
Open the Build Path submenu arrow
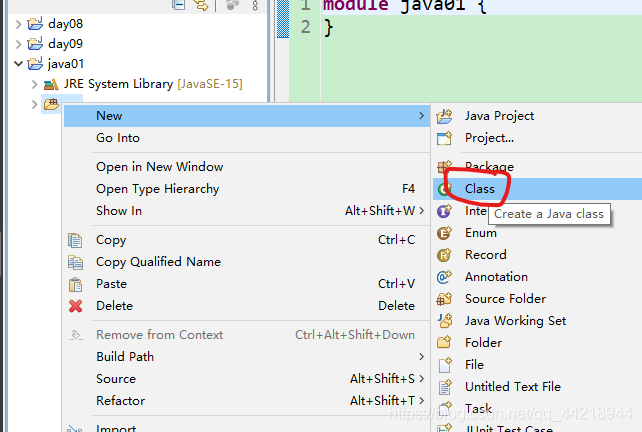click(421, 357)
